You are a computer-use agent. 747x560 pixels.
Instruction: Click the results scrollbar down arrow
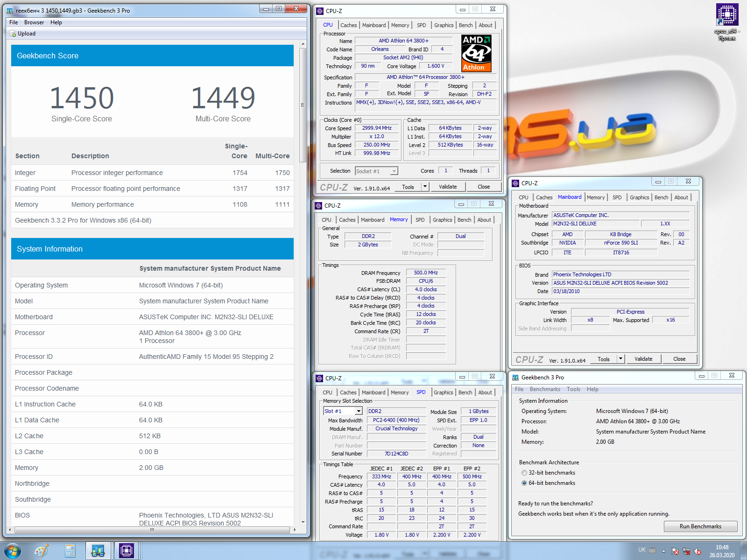pyautogui.click(x=303, y=522)
